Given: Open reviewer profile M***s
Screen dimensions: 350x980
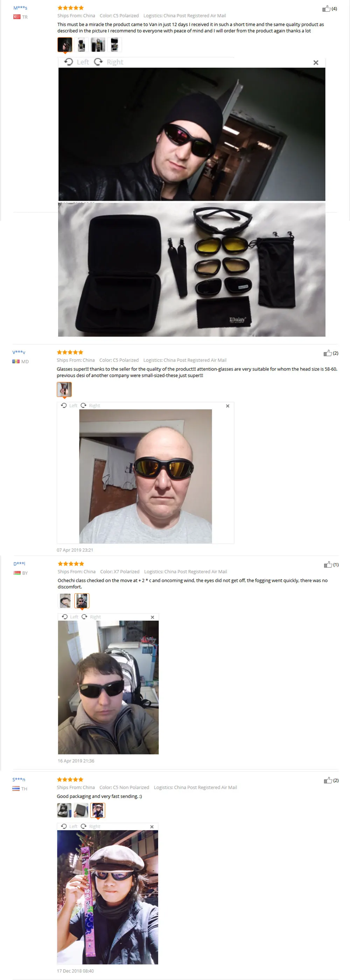Looking at the screenshot, I should (20, 8).
